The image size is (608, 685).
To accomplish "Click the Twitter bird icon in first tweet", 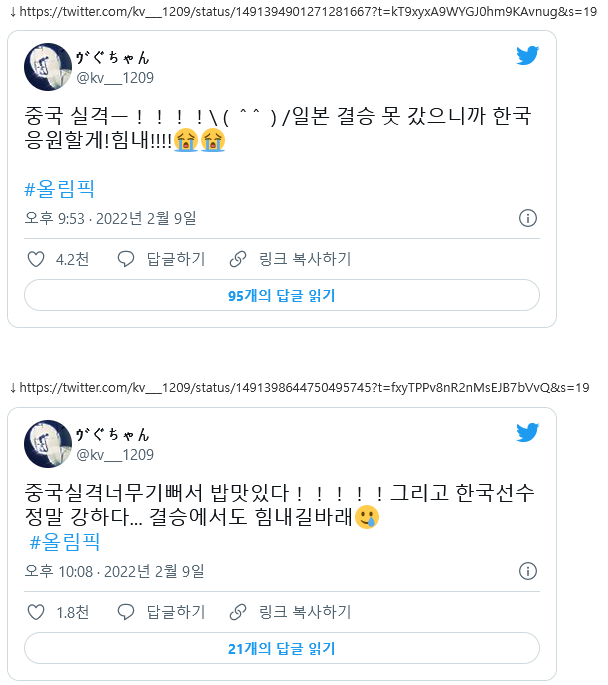I will tap(527, 55).
